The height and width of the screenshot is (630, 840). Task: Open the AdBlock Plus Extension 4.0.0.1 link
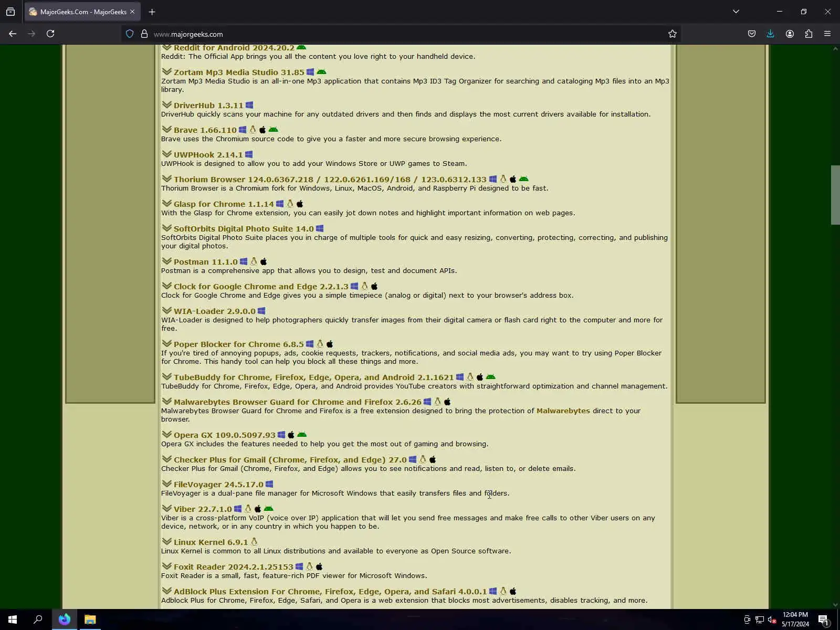pos(330,592)
